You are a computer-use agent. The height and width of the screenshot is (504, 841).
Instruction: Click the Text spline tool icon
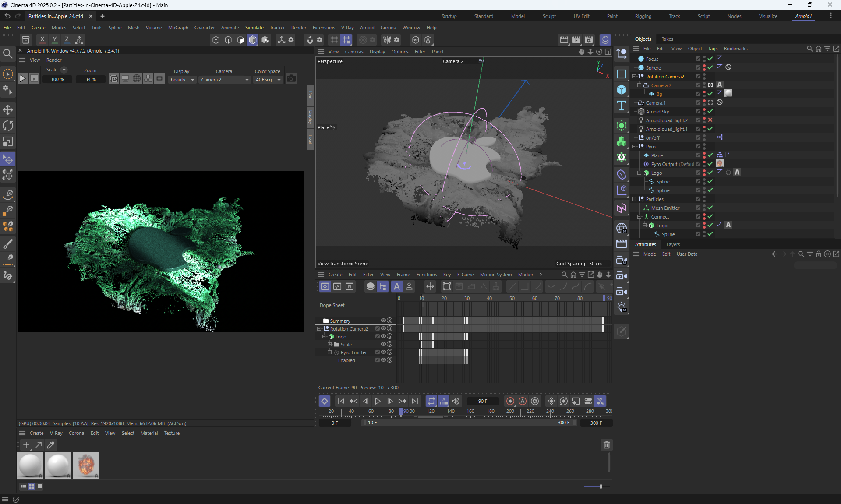(622, 106)
